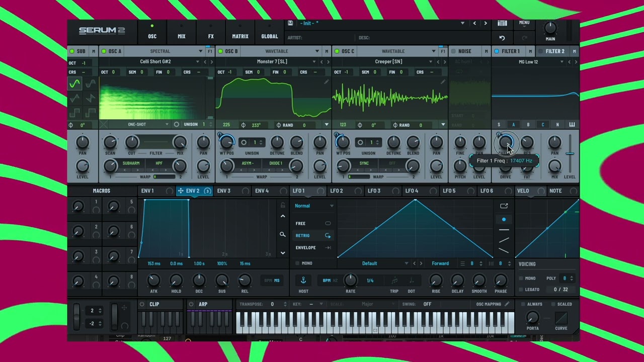Click the undo arrow icon
Image resolution: width=644 pixels, height=362 pixels.
502,38
